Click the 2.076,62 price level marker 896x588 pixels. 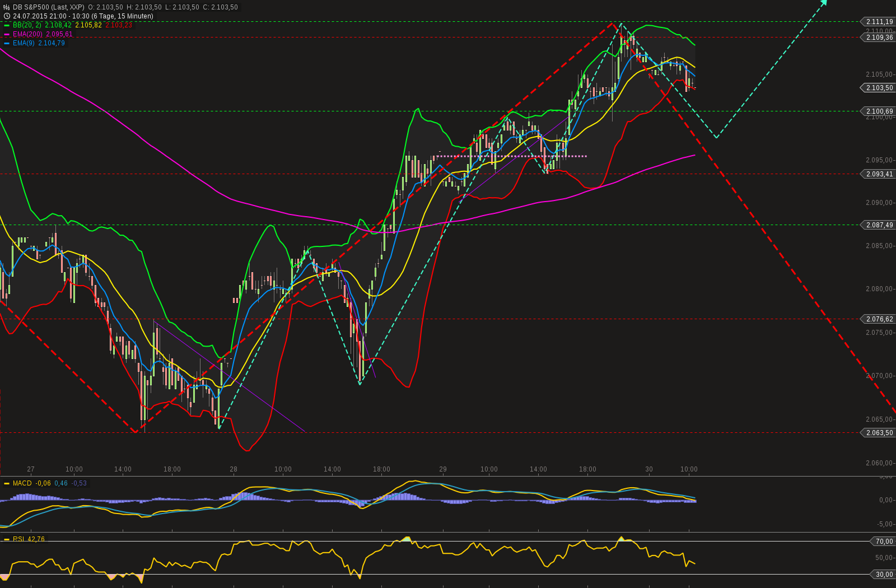879,319
